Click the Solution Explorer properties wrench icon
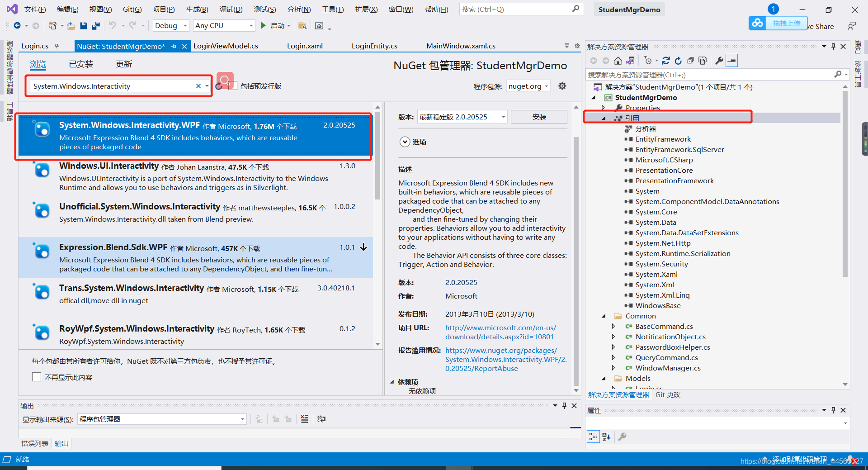This screenshot has width=868, height=470. pos(719,61)
